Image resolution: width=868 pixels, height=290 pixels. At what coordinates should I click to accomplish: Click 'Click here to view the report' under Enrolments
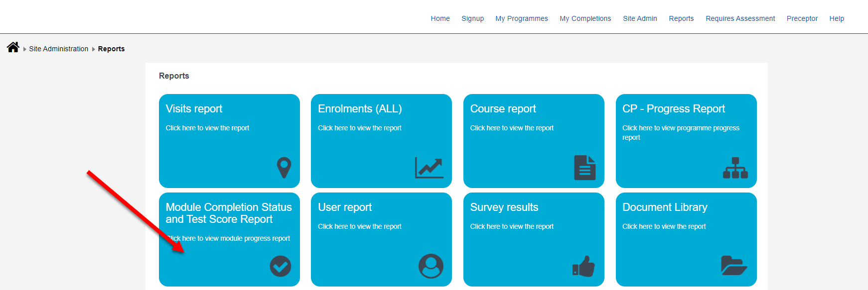(x=360, y=128)
